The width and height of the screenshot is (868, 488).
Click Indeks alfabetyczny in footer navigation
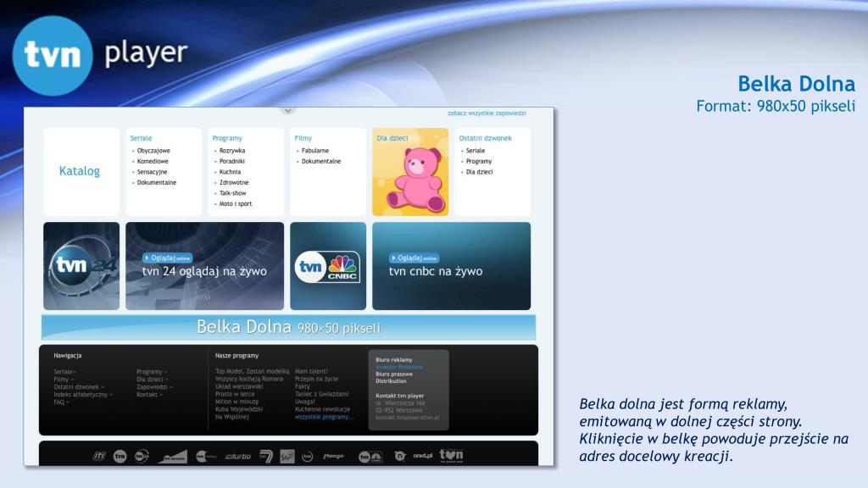81,395
